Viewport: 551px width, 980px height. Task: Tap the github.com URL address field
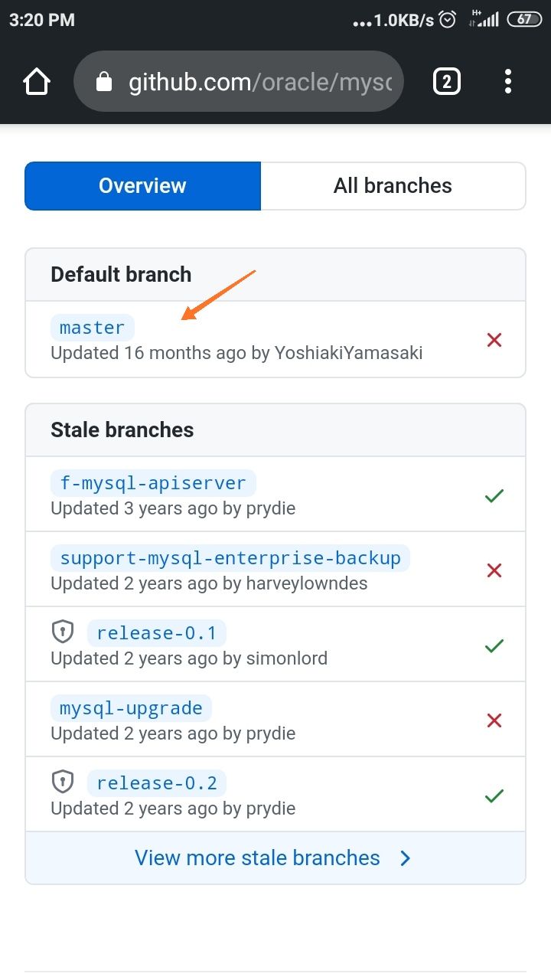click(x=238, y=81)
